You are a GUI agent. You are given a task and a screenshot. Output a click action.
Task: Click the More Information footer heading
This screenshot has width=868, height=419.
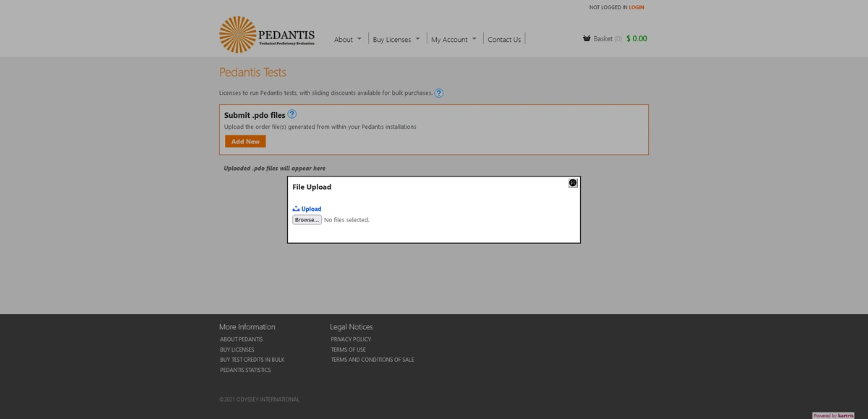(247, 327)
